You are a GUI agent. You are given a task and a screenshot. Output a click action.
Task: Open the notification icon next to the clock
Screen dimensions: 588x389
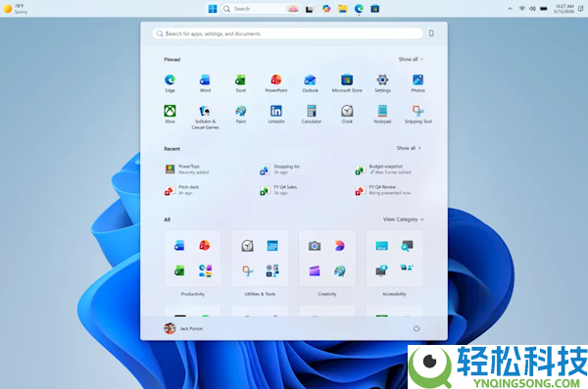pos(580,9)
